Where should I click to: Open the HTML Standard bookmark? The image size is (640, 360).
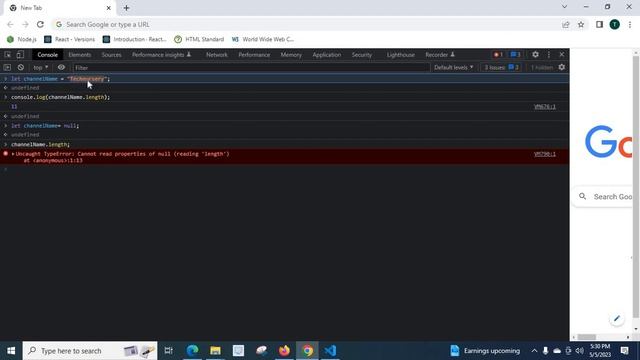[x=199, y=39]
